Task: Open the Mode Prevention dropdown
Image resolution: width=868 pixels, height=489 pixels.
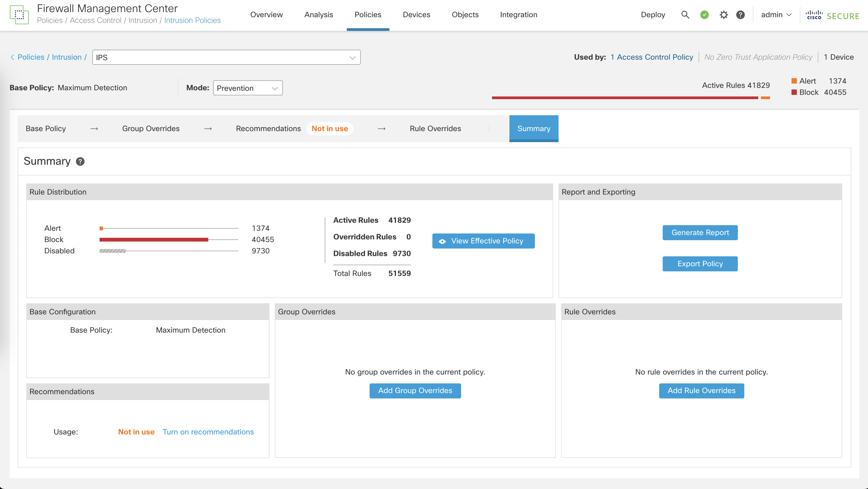Action: [248, 88]
